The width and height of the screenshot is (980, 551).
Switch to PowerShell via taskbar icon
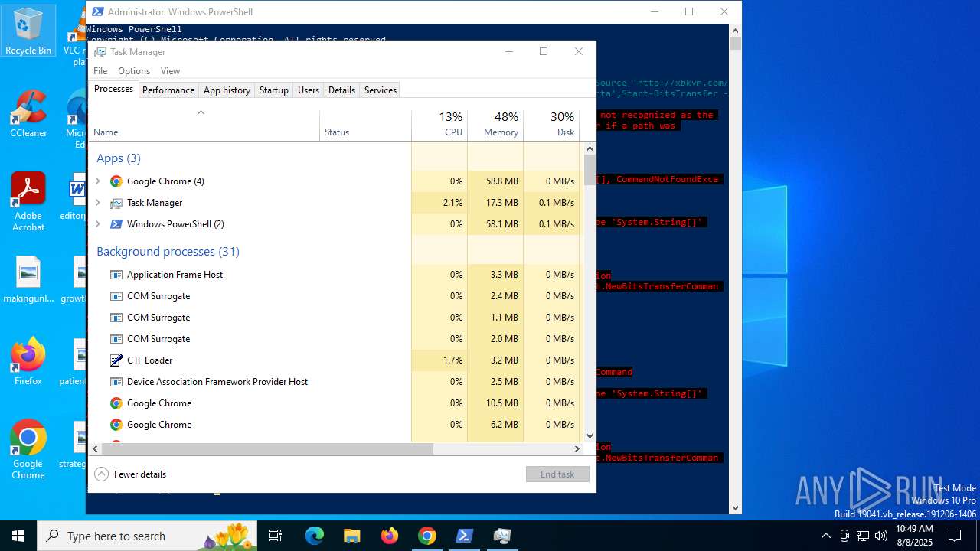pyautogui.click(x=465, y=536)
